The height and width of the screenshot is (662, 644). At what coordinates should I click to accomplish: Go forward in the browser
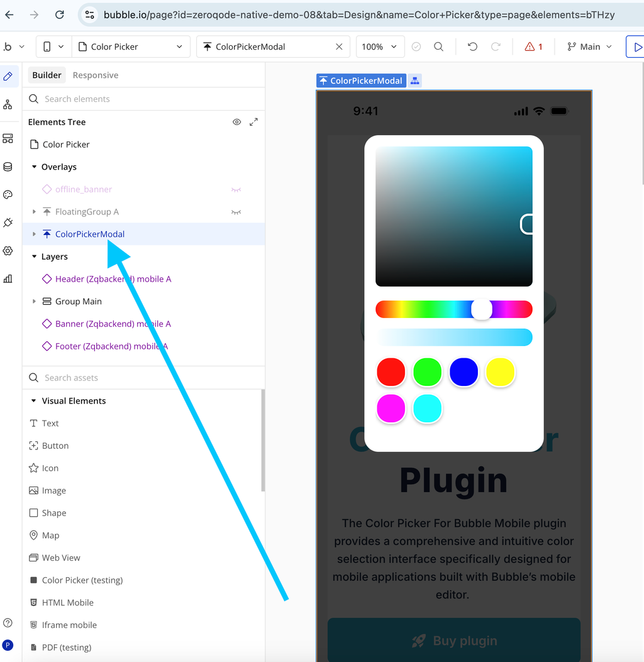tap(34, 15)
